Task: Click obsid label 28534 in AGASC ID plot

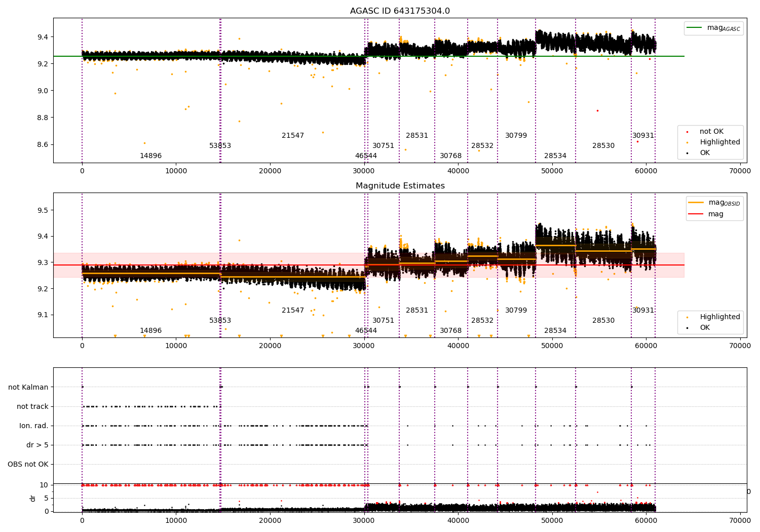Action: tap(555, 156)
